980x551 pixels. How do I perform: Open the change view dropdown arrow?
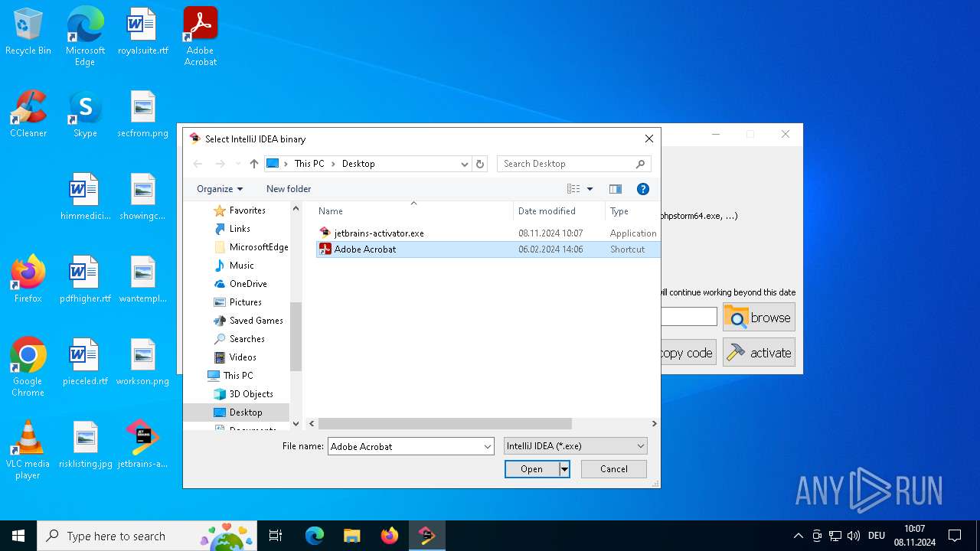coord(590,189)
